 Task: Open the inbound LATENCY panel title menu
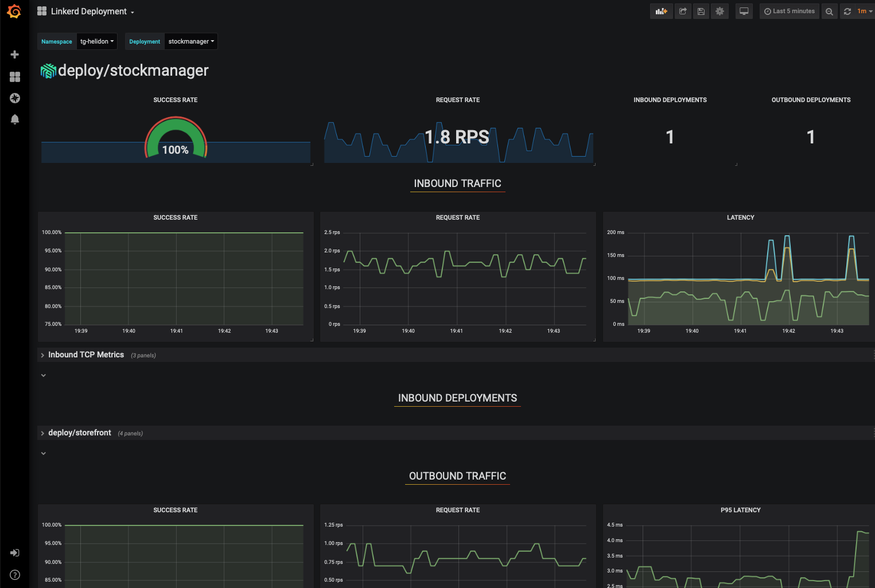[741, 217]
